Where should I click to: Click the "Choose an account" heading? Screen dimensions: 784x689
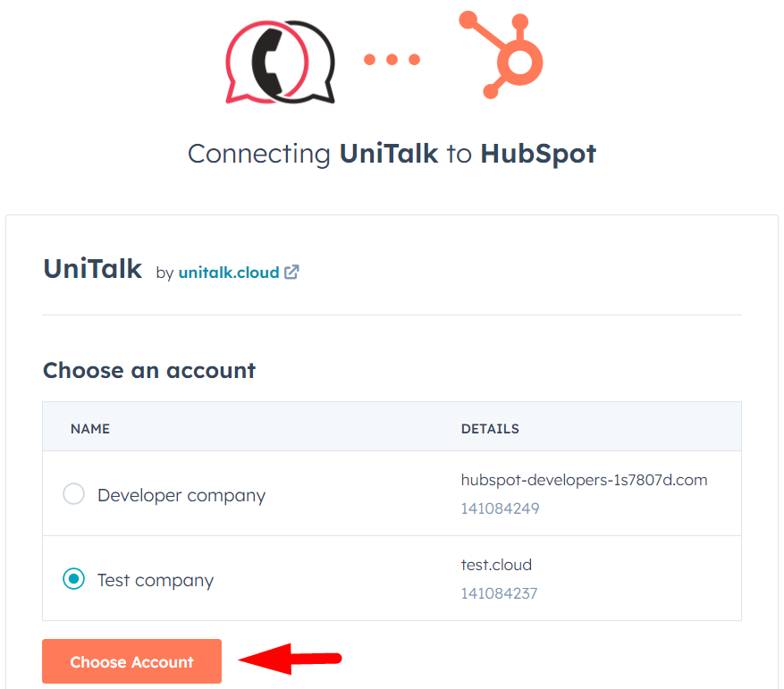[149, 370]
